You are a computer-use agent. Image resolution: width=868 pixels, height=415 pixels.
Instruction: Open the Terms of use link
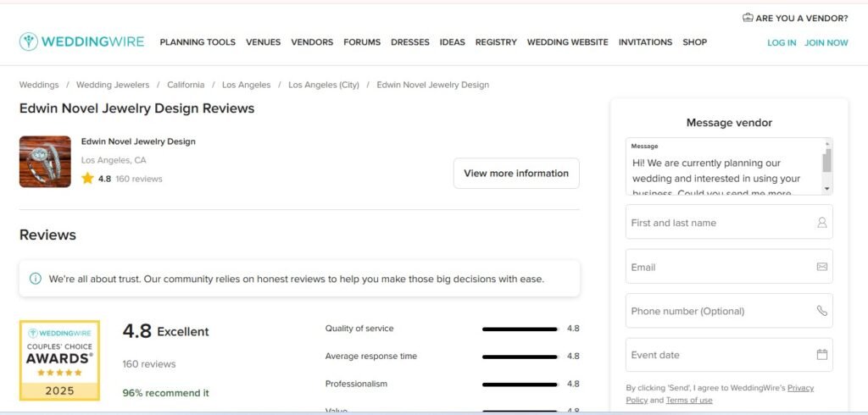point(689,400)
